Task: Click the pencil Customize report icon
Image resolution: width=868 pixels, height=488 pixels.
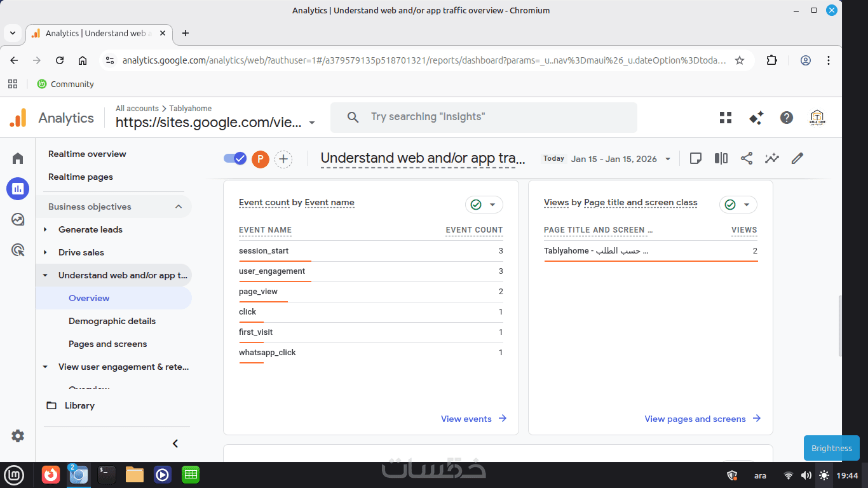Action: (x=797, y=158)
